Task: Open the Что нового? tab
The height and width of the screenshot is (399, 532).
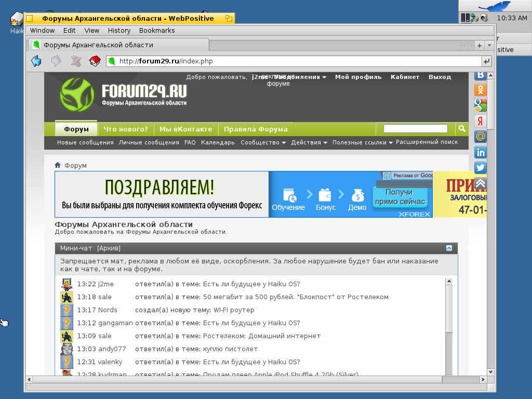Action: [x=126, y=129]
